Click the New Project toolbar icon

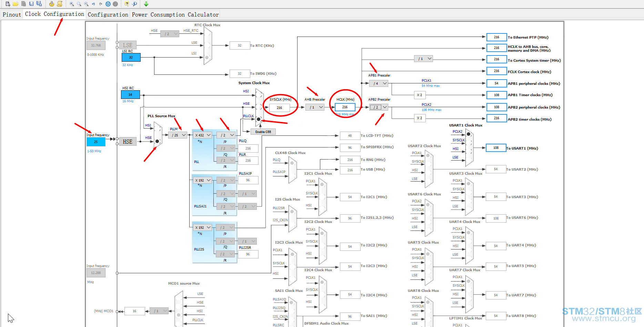pyautogui.click(x=8, y=4)
